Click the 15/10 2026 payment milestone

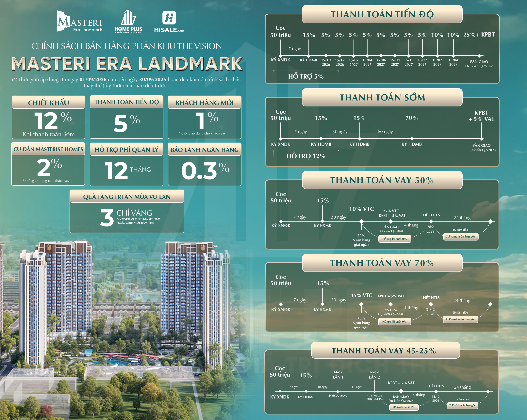[326, 62]
